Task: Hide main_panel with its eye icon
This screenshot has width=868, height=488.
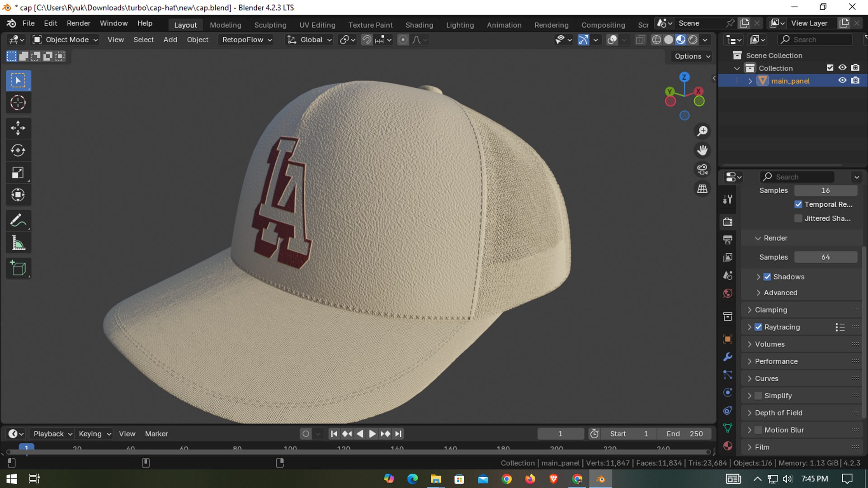Action: point(842,81)
